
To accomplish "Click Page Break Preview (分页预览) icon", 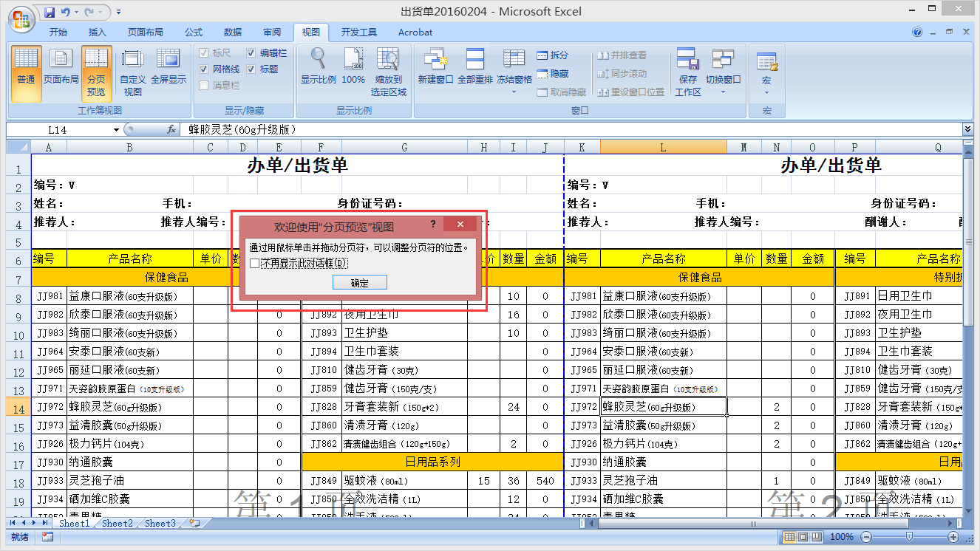I will click(x=96, y=75).
